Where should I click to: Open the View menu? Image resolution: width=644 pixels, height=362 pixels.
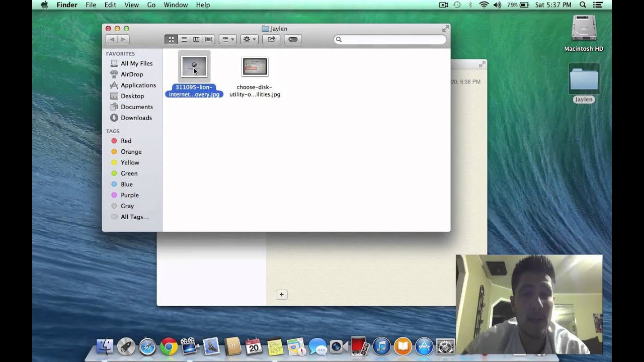131,5
